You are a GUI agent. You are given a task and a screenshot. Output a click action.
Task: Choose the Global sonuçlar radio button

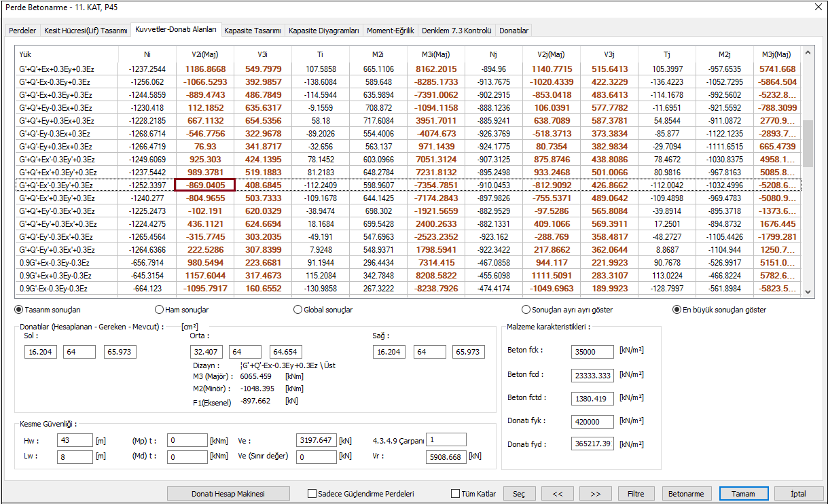(298, 310)
